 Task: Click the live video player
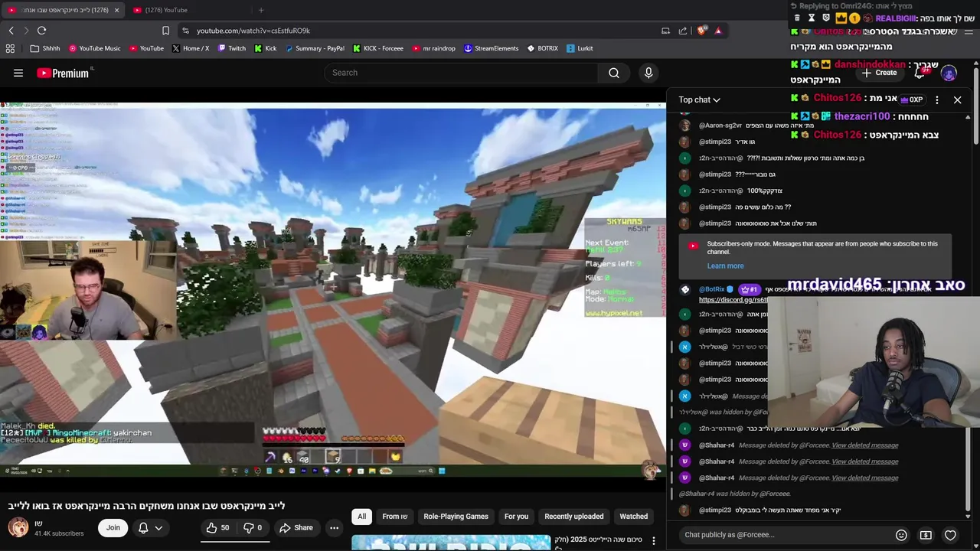coord(333,289)
